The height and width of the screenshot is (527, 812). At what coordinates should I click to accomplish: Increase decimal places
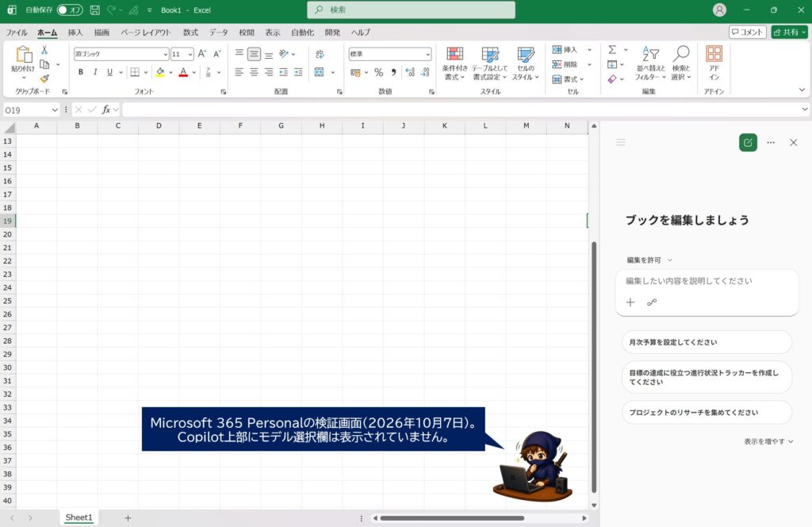point(410,72)
